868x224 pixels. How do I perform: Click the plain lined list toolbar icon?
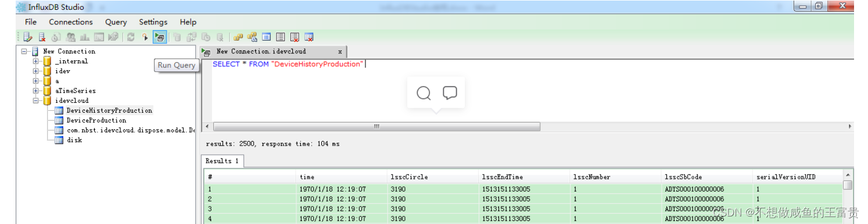point(281,37)
